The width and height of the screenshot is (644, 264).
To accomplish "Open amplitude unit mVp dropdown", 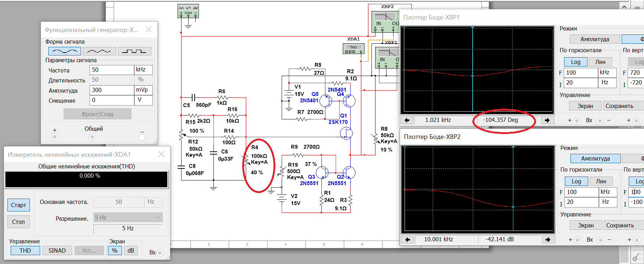I will pyautogui.click(x=144, y=90).
